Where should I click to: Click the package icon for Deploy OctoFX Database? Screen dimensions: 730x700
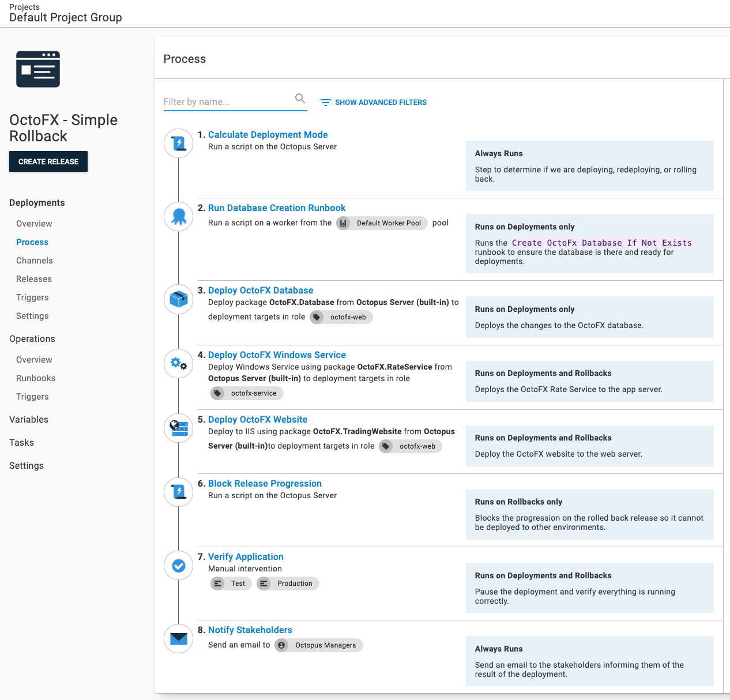pos(178,299)
